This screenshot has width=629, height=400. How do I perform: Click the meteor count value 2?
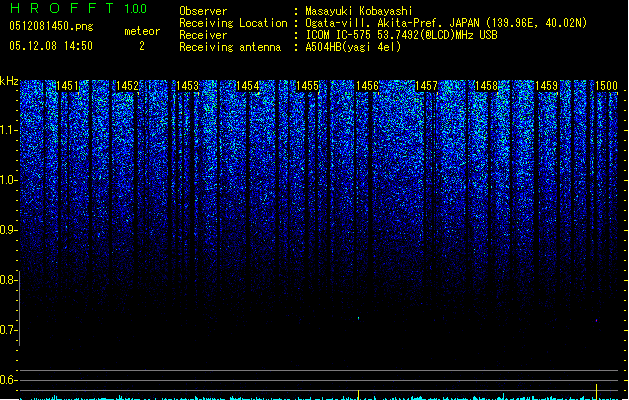(x=142, y=46)
